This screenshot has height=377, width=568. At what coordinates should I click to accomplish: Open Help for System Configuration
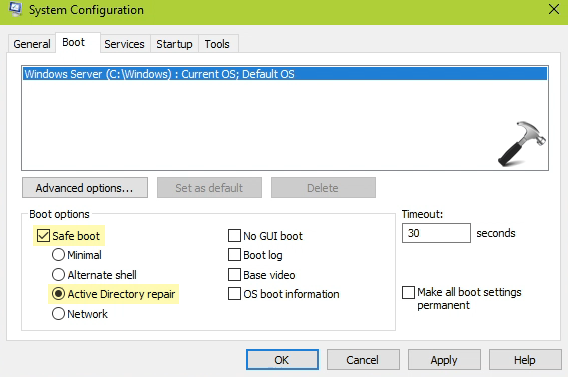[x=525, y=360]
